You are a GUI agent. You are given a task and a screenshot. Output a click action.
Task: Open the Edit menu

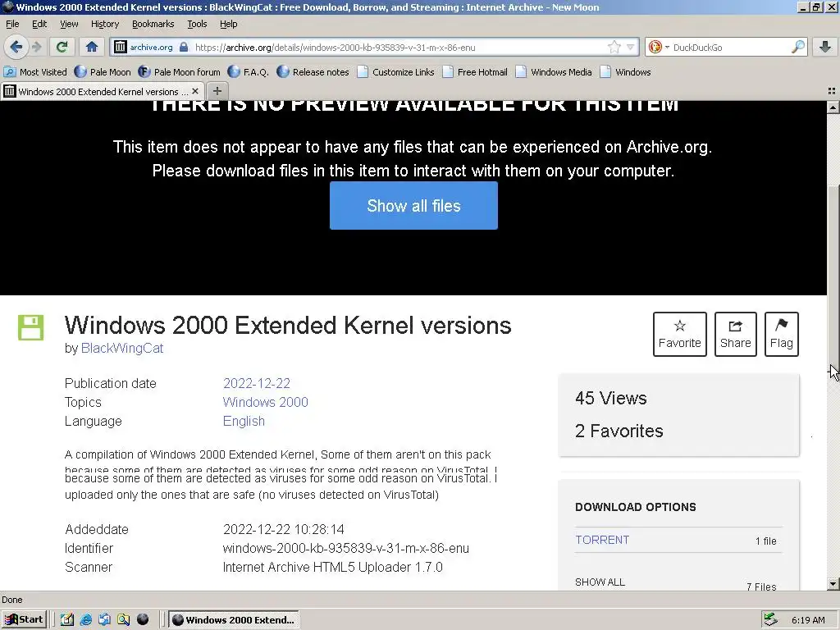39,24
